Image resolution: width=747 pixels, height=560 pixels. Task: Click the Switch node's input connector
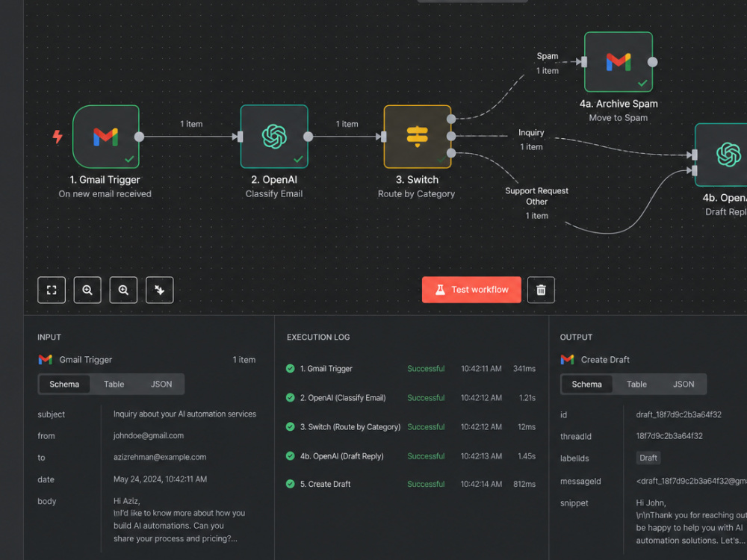click(x=384, y=137)
